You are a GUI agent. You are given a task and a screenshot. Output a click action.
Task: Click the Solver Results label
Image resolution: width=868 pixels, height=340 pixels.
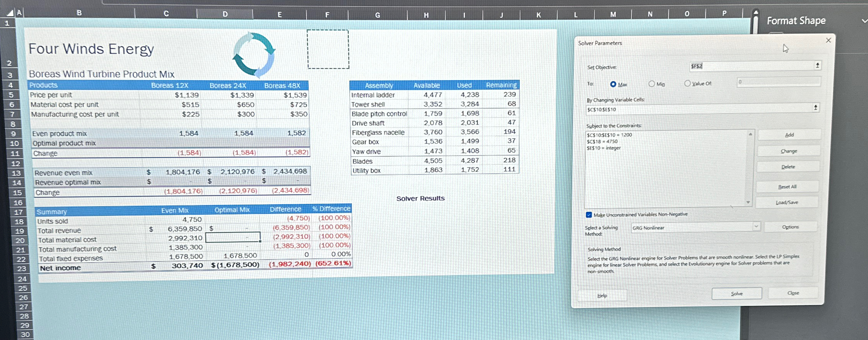pyautogui.click(x=421, y=198)
